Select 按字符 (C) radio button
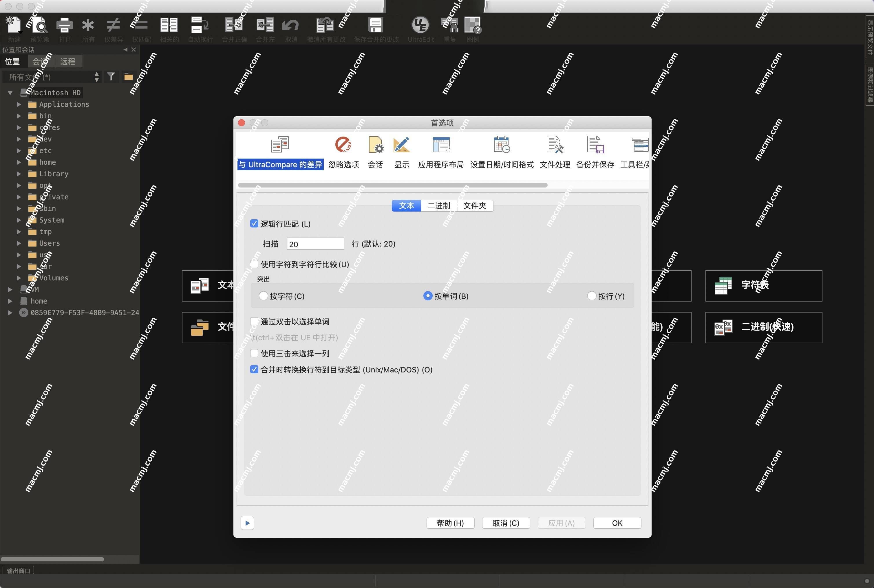 (x=263, y=296)
